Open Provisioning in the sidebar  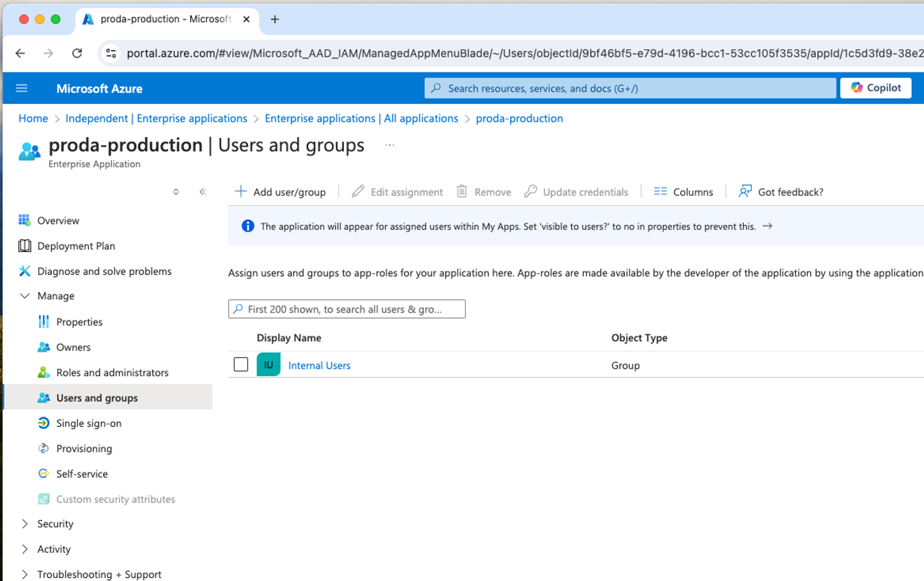84,448
